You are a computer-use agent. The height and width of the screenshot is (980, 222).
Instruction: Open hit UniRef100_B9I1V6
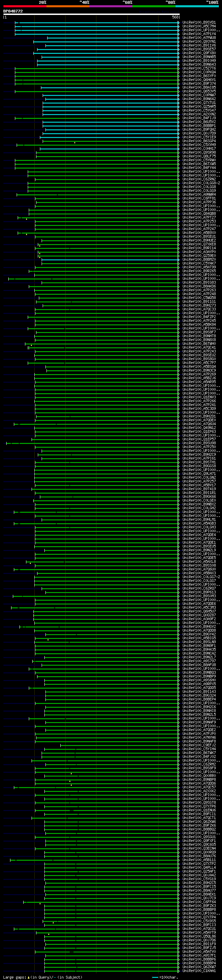(199, 45)
